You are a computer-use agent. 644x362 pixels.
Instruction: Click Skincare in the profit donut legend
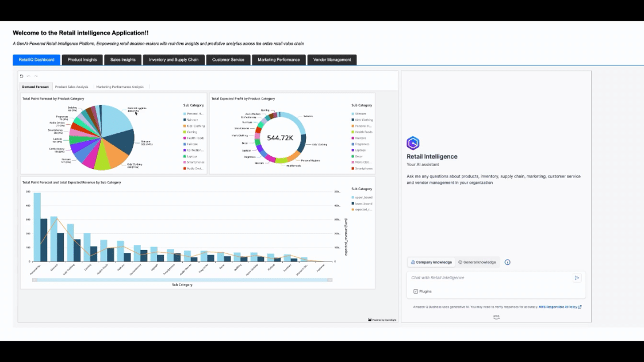[x=359, y=114]
